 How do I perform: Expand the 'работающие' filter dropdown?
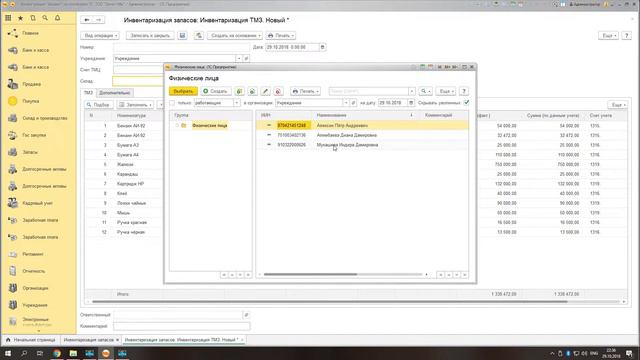237,103
